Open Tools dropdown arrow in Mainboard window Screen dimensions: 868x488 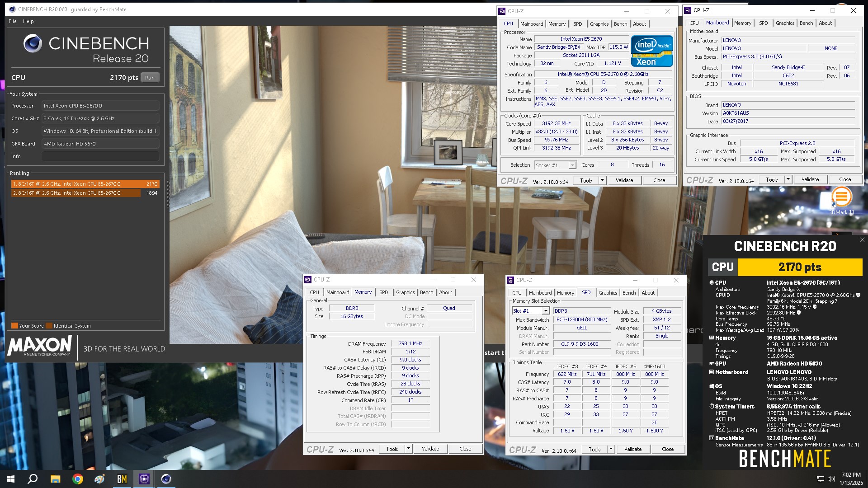coord(788,179)
